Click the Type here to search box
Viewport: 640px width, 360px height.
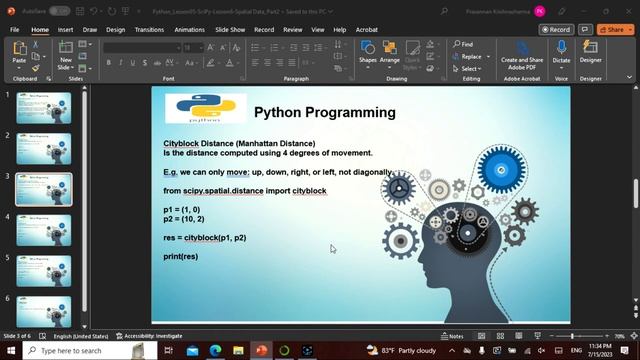(90, 351)
